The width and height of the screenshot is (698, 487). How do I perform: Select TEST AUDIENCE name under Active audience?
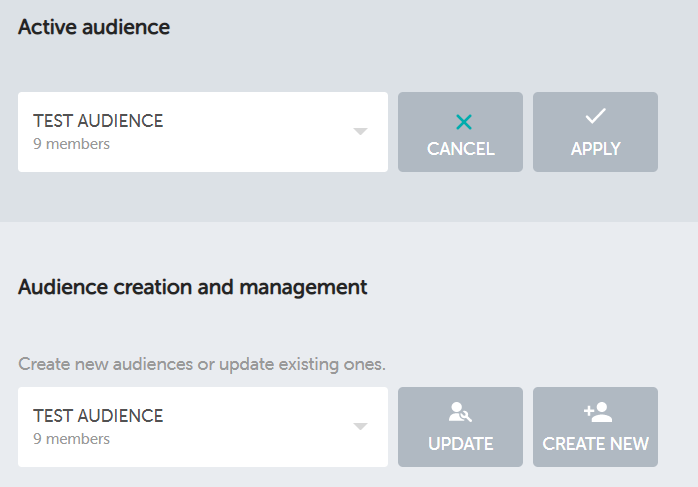(x=98, y=121)
